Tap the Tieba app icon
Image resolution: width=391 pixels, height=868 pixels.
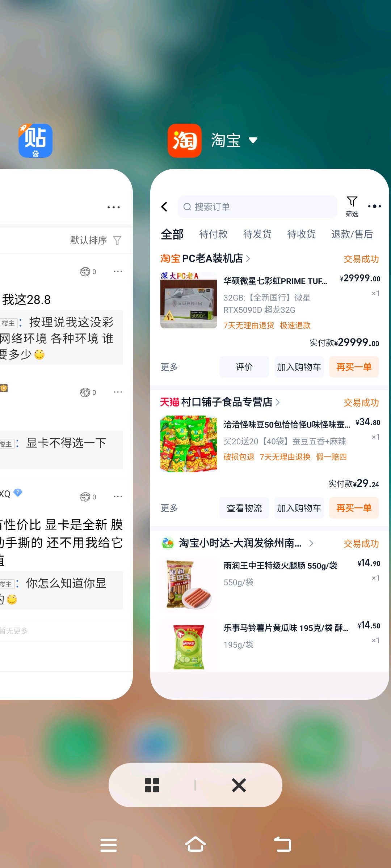pyautogui.click(x=35, y=141)
